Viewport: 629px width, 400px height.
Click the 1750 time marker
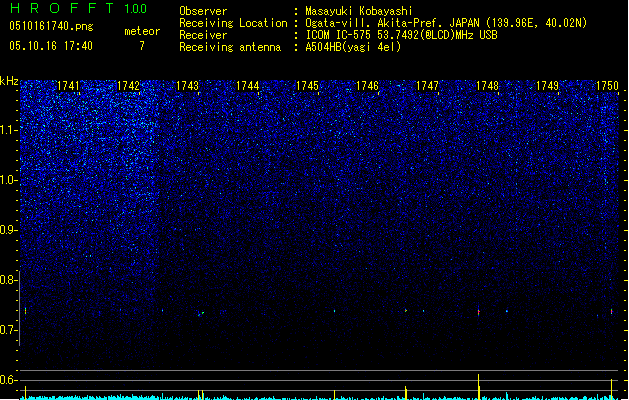(x=607, y=86)
